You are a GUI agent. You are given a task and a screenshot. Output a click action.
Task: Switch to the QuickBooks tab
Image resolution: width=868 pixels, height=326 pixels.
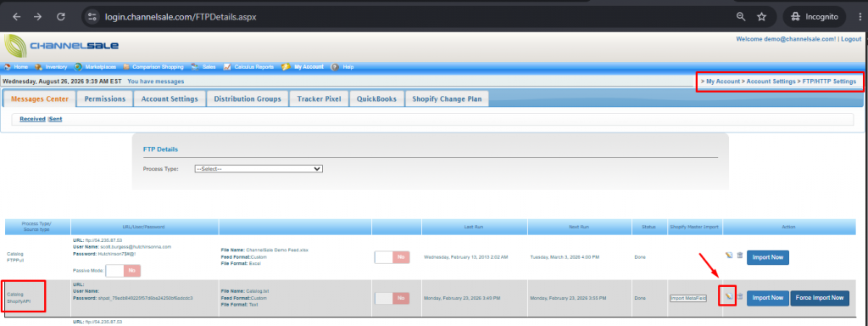click(376, 99)
